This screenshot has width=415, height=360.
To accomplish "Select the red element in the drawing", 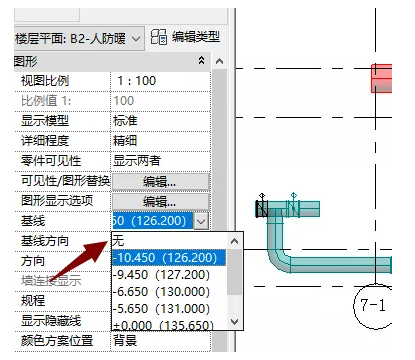I will (382, 79).
